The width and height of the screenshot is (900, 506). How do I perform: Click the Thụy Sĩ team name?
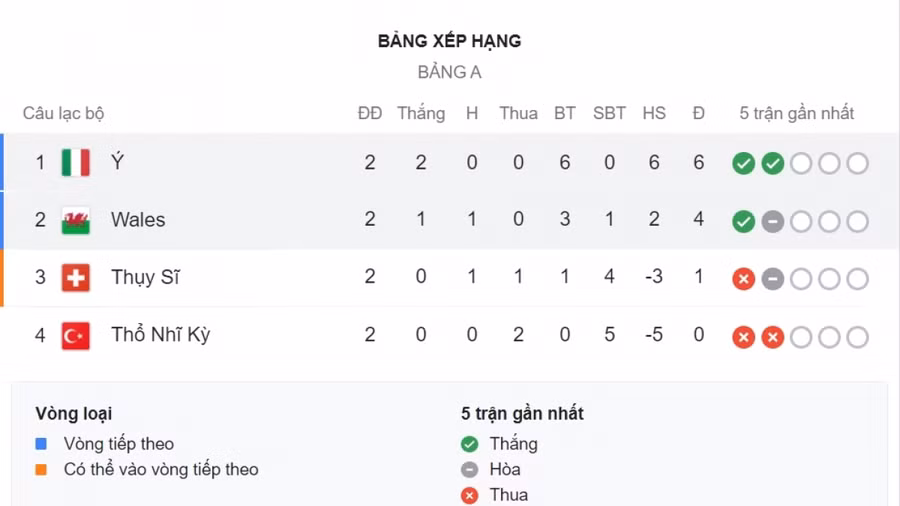(145, 278)
